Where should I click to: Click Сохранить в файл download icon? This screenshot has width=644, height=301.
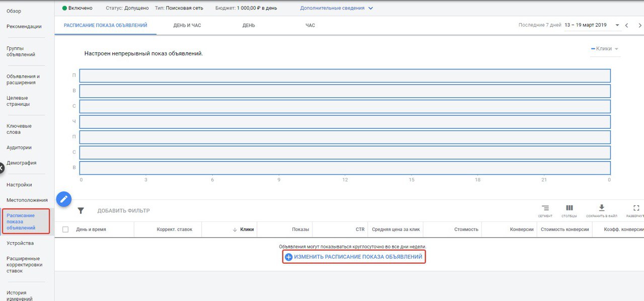pyautogui.click(x=601, y=208)
